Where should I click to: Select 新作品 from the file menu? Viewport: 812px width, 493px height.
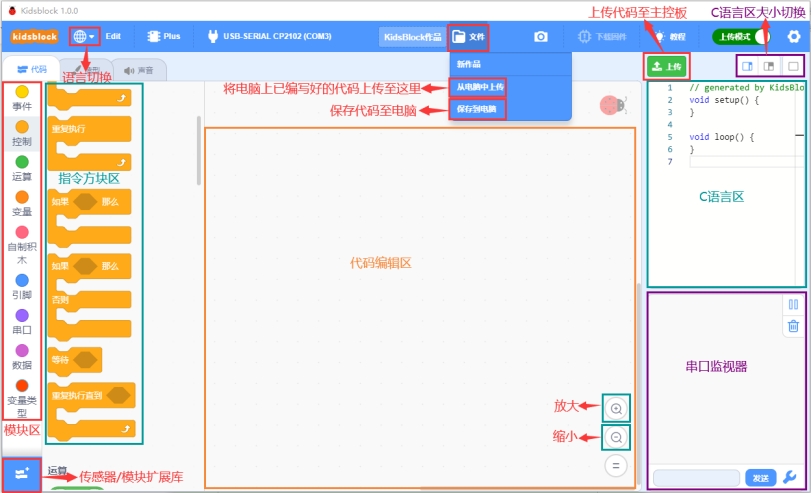click(510, 64)
